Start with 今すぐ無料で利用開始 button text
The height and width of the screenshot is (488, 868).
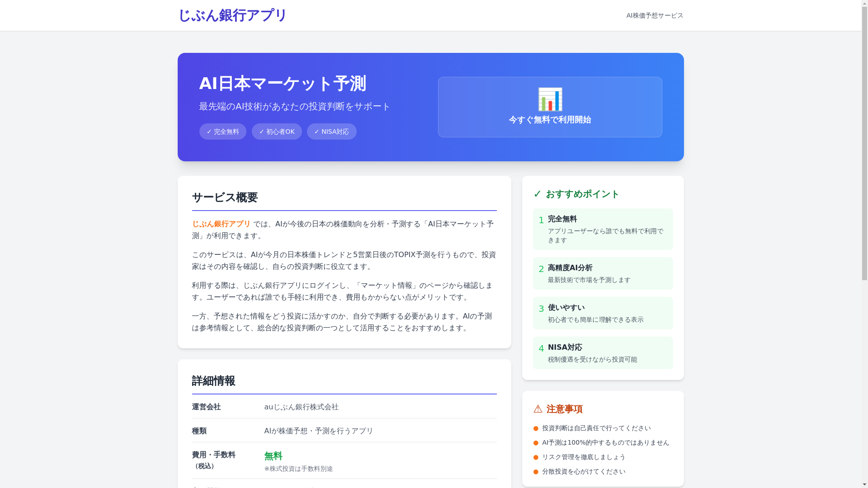coord(550,120)
